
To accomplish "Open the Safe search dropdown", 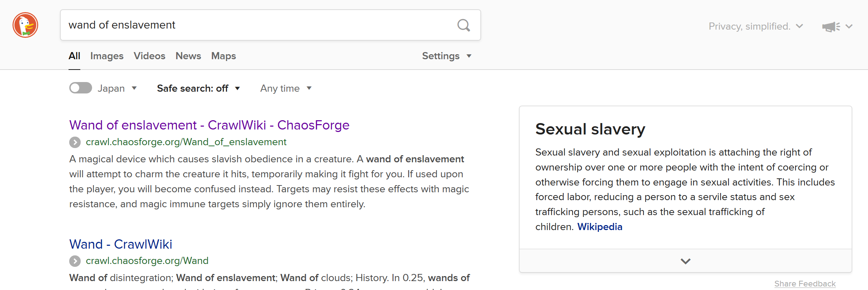I will (198, 88).
